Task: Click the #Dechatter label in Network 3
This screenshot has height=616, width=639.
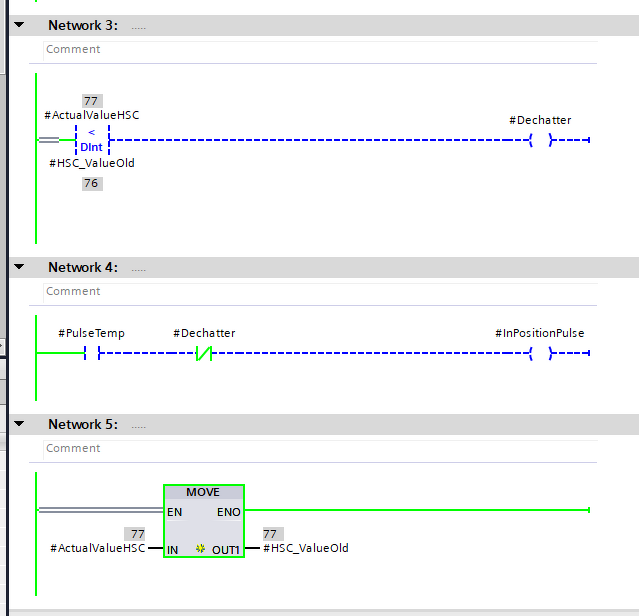Action: 540,120
